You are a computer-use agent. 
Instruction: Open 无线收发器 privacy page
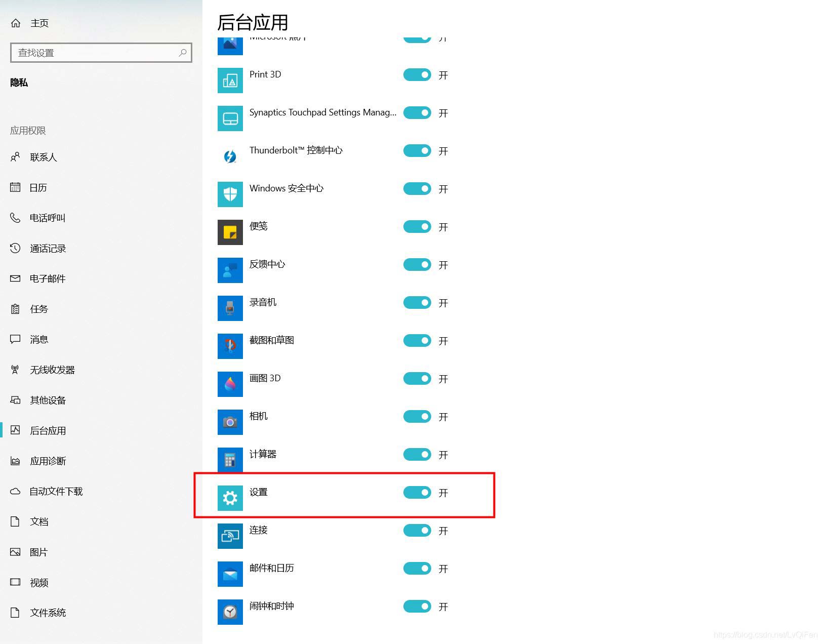pyautogui.click(x=101, y=370)
